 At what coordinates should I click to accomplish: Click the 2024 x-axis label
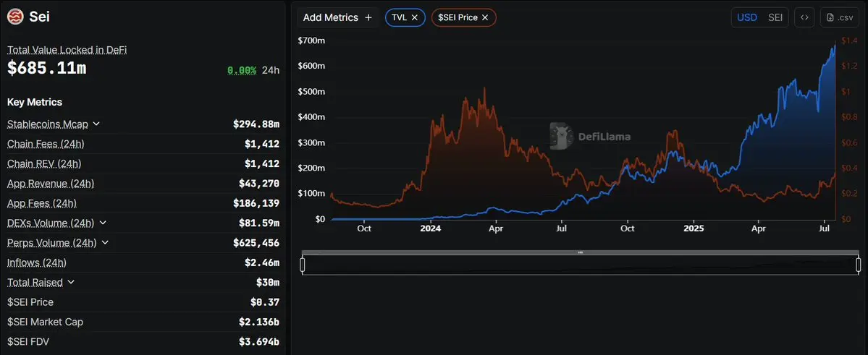pyautogui.click(x=430, y=228)
